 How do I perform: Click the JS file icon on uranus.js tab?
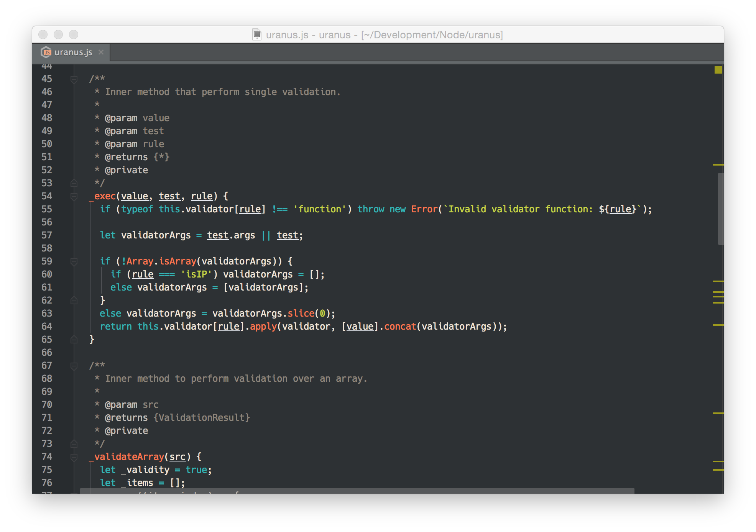pos(47,53)
